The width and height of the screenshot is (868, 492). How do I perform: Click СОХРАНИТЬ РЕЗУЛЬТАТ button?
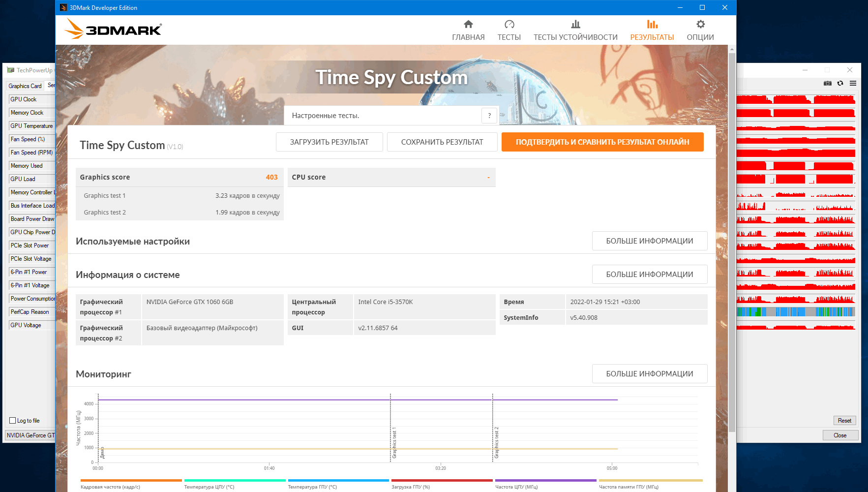[x=442, y=142]
